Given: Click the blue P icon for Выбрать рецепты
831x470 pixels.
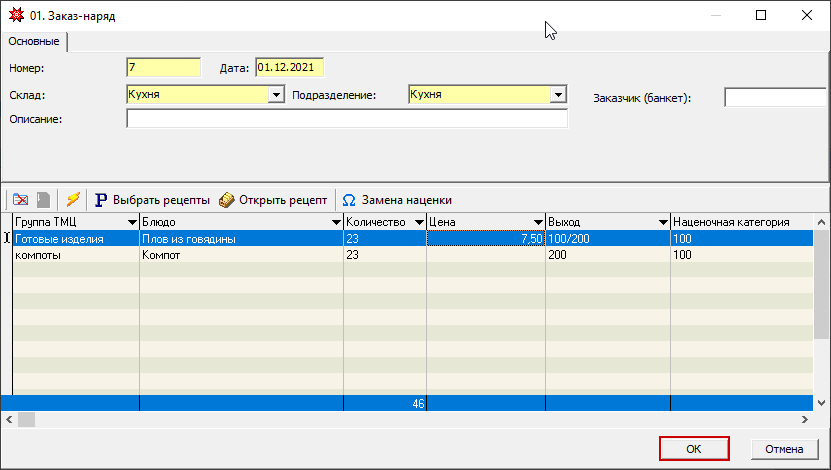Looking at the screenshot, I should 101,199.
